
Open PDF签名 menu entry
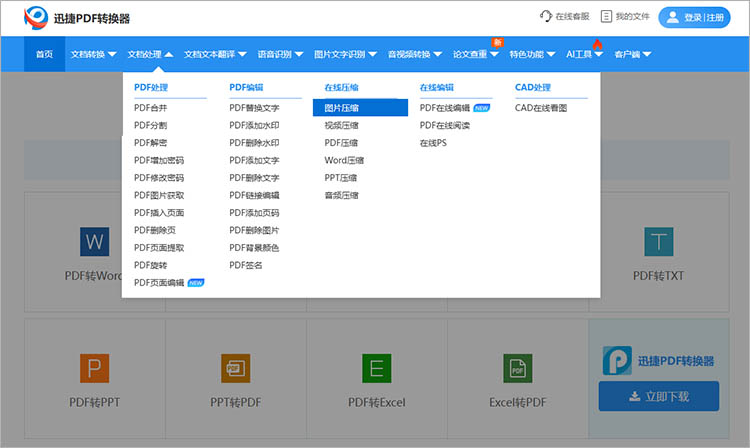[245, 265]
